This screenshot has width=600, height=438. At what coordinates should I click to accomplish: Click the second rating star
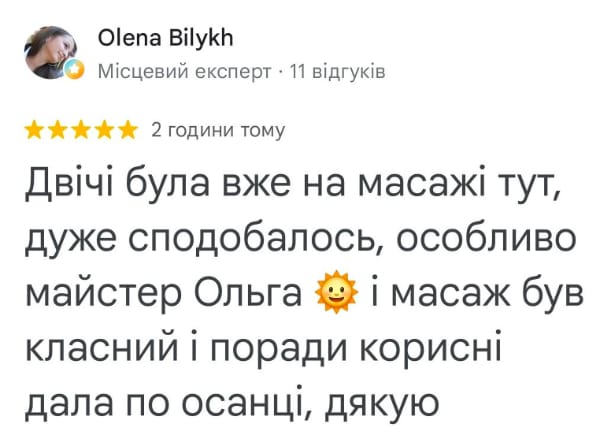(58, 130)
